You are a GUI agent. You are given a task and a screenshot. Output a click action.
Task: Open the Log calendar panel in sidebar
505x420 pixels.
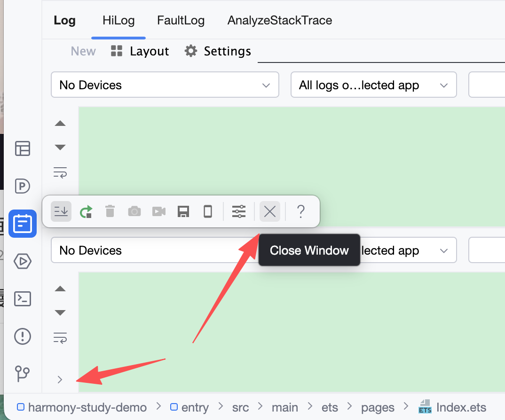(x=22, y=224)
